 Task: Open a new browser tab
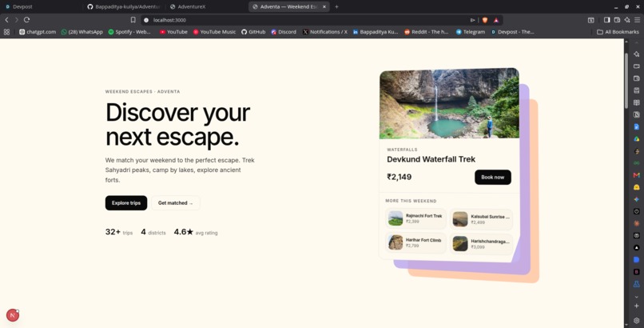click(x=336, y=6)
